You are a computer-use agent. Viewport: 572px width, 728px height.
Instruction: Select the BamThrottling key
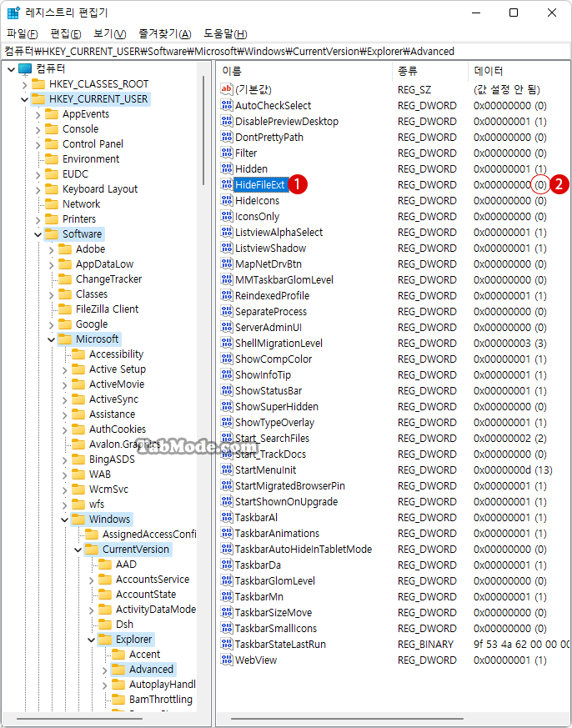tap(161, 699)
